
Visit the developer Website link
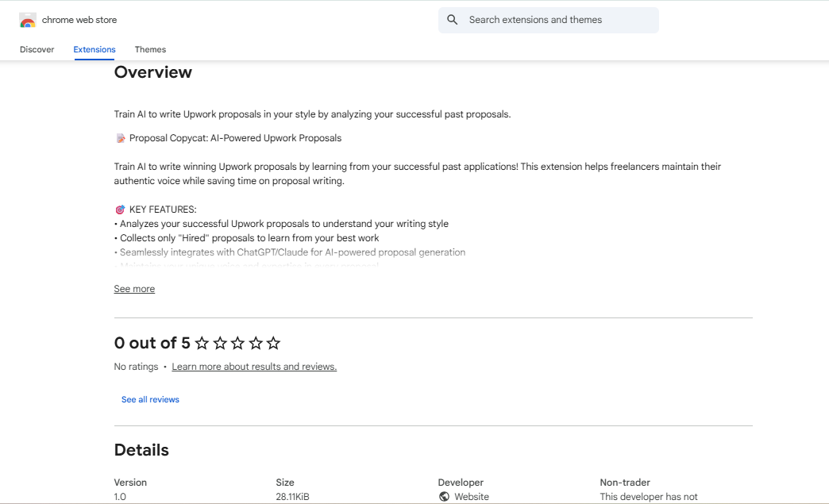point(472,497)
